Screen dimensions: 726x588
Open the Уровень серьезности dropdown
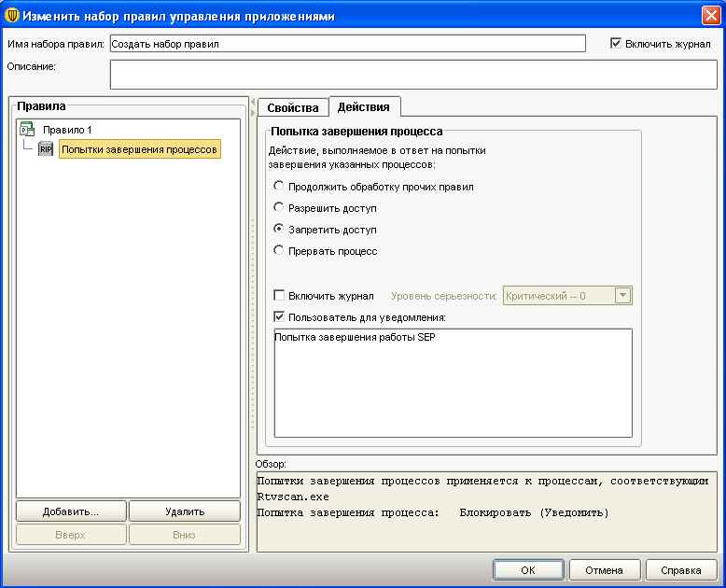[x=622, y=295]
